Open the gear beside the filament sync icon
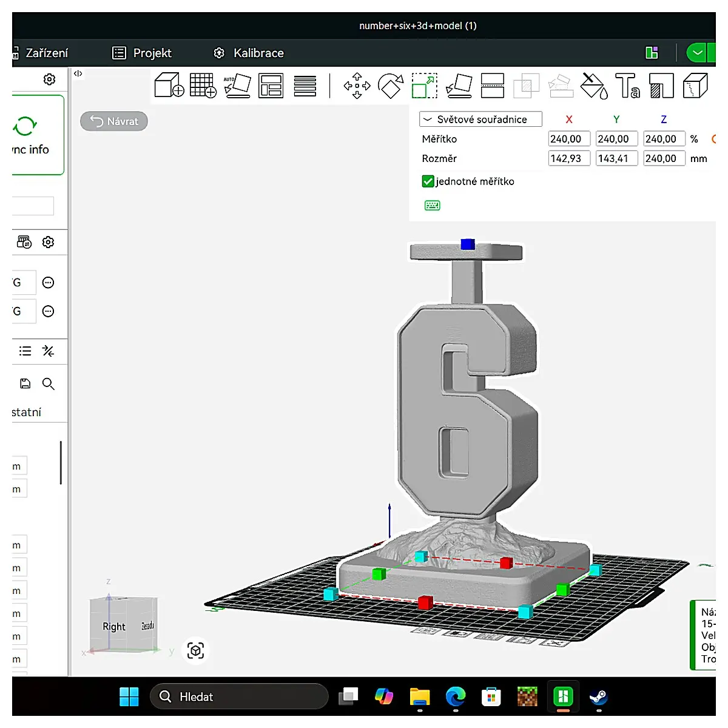Image resolution: width=728 pixels, height=728 pixels. pyautogui.click(x=48, y=243)
